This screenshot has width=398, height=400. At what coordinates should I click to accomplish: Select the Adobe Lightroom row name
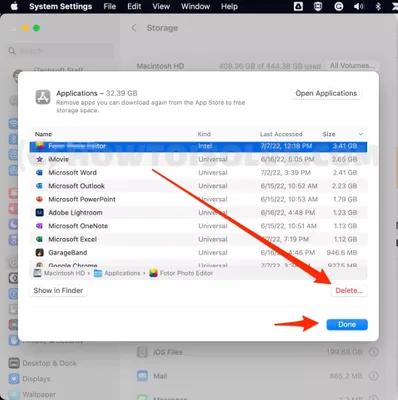click(75, 213)
